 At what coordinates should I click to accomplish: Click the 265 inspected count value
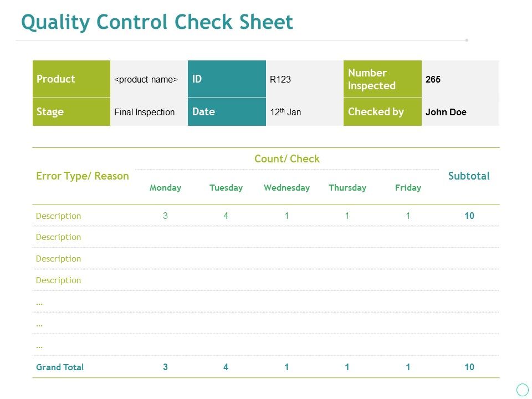click(x=433, y=79)
